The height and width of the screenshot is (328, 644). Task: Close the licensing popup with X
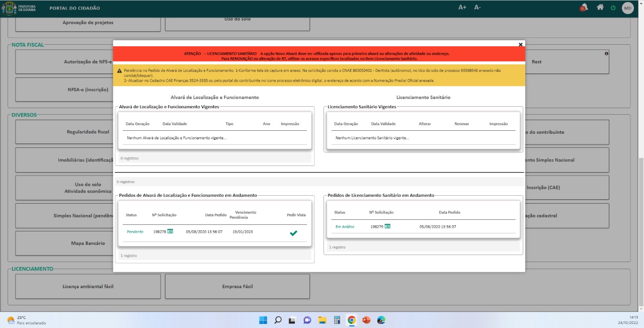pyautogui.click(x=521, y=44)
